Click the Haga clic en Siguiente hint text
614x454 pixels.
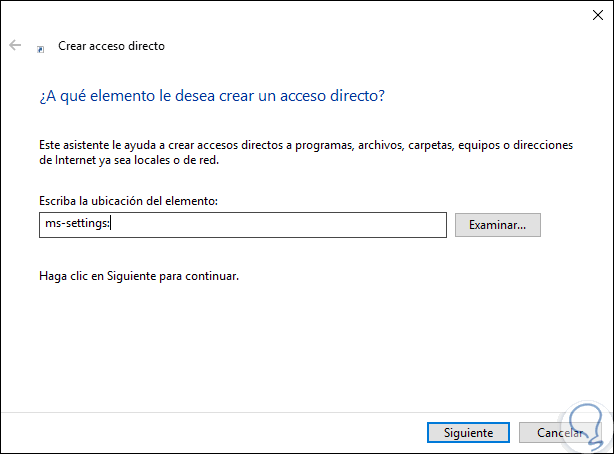[137, 275]
